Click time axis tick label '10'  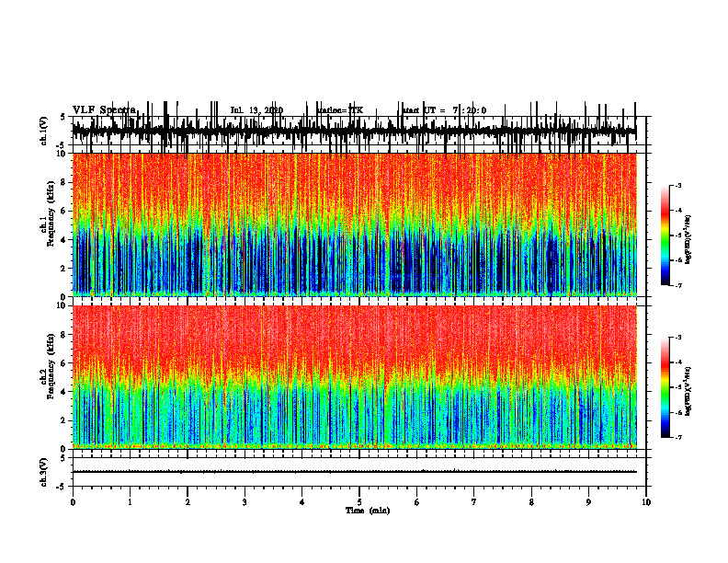click(x=646, y=502)
